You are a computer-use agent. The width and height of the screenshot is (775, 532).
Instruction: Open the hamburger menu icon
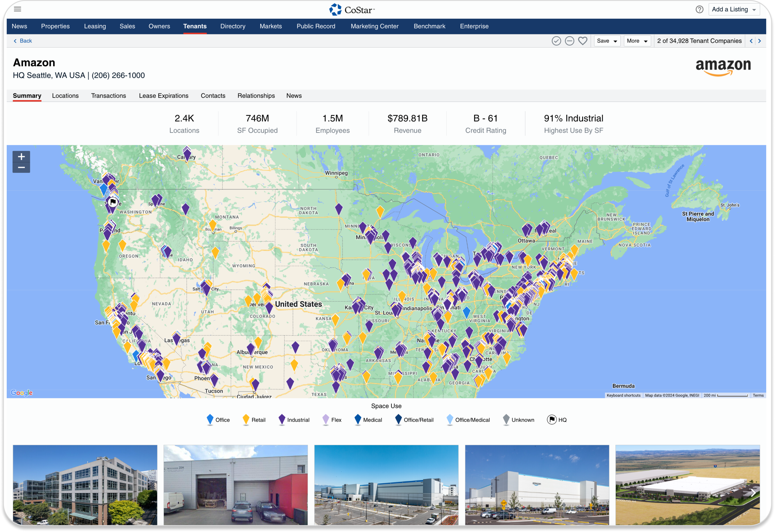(x=17, y=9)
